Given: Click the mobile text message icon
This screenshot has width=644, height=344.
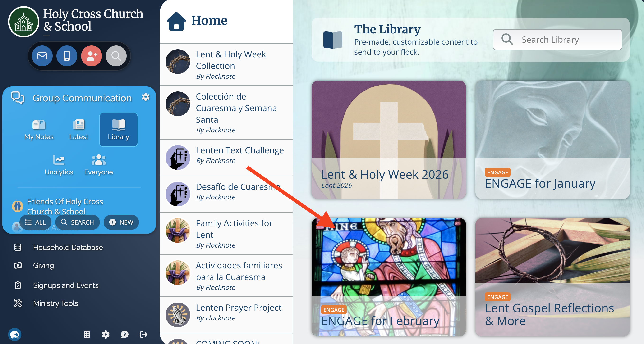Looking at the screenshot, I should click(67, 56).
